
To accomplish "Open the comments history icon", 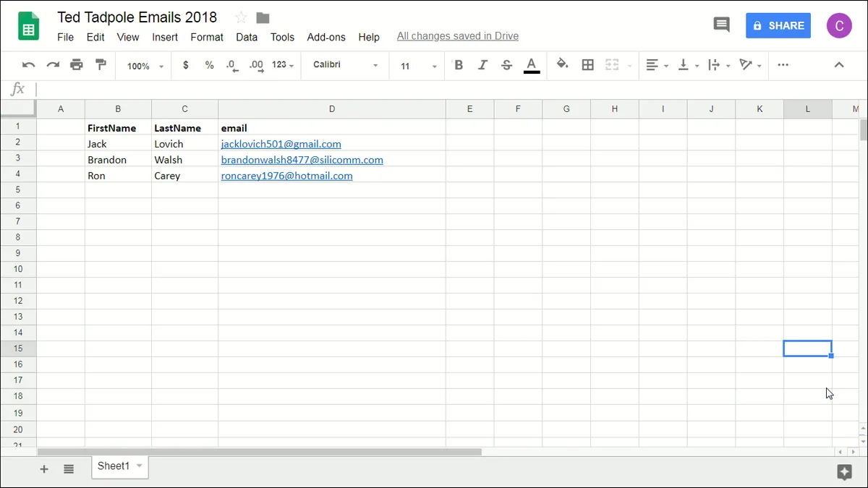I will [x=722, y=25].
